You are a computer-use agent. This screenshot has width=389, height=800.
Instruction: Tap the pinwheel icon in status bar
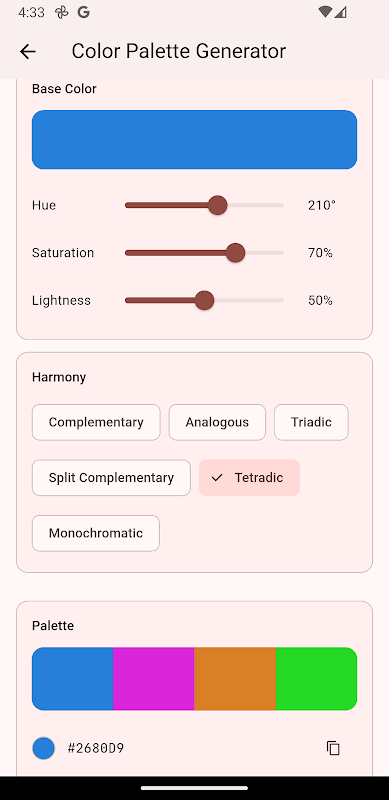pos(61,12)
